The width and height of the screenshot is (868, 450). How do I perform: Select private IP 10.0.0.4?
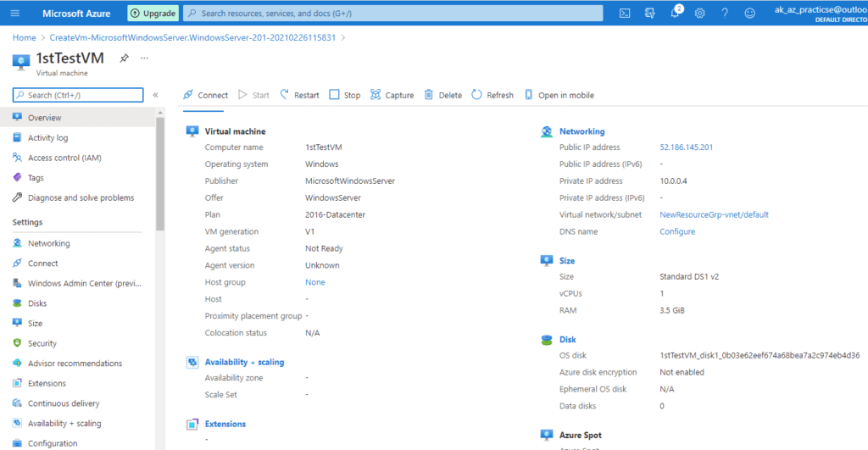[x=673, y=181]
